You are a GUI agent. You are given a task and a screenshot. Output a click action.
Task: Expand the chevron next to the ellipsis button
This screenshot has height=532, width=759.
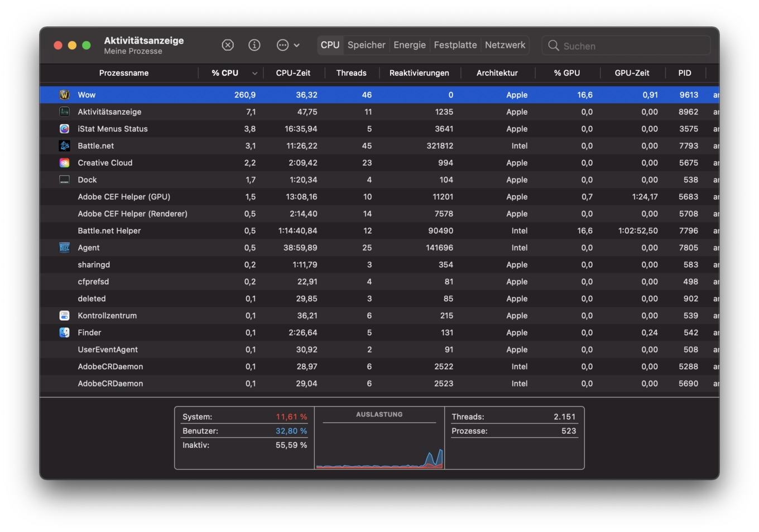296,45
